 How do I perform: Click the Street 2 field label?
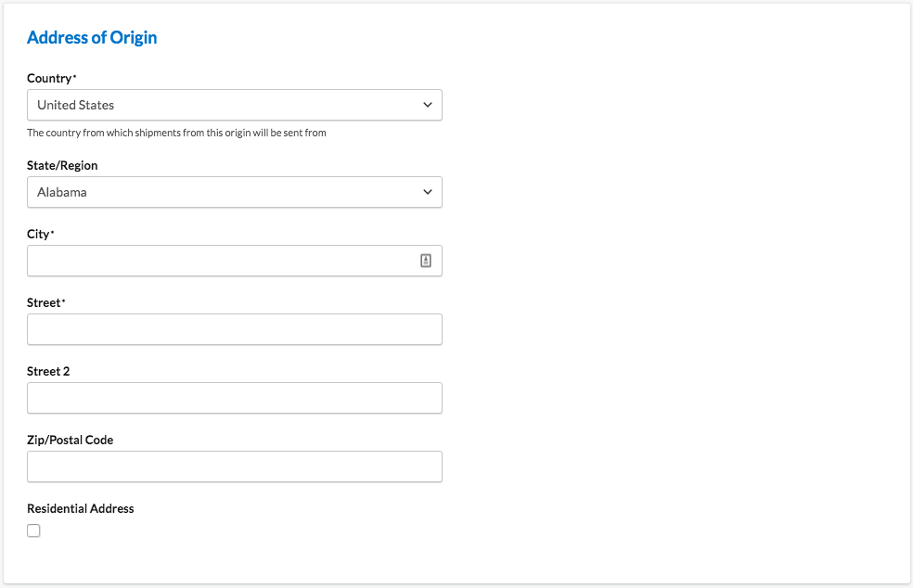[48, 371]
